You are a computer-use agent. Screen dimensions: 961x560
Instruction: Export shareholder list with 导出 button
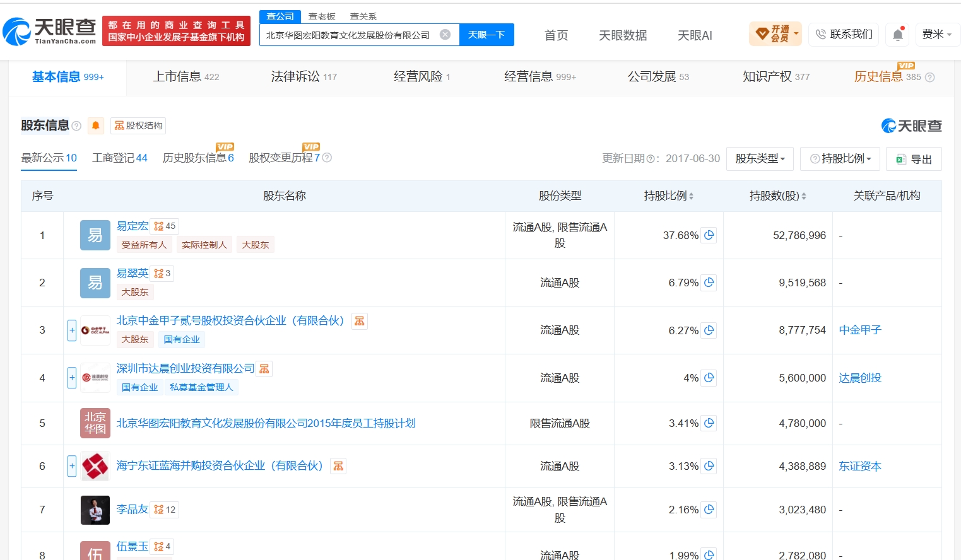point(914,159)
